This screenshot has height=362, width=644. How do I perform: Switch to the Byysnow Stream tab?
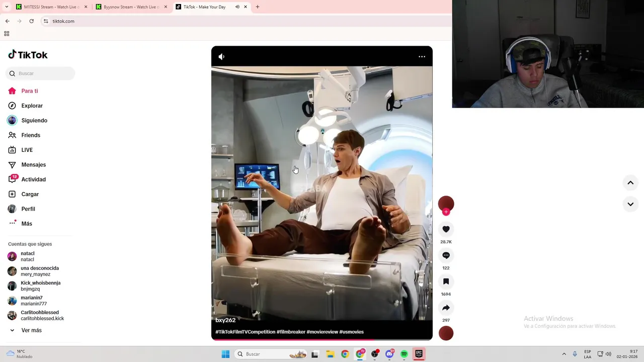(131, 7)
